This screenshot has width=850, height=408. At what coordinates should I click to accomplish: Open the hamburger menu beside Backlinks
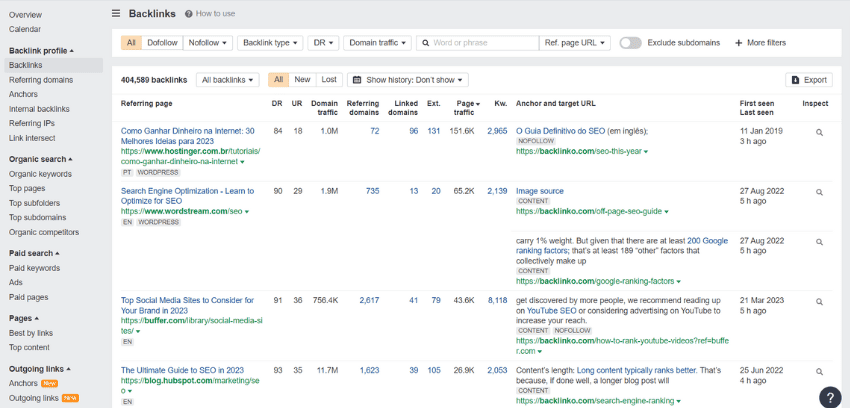tap(116, 14)
